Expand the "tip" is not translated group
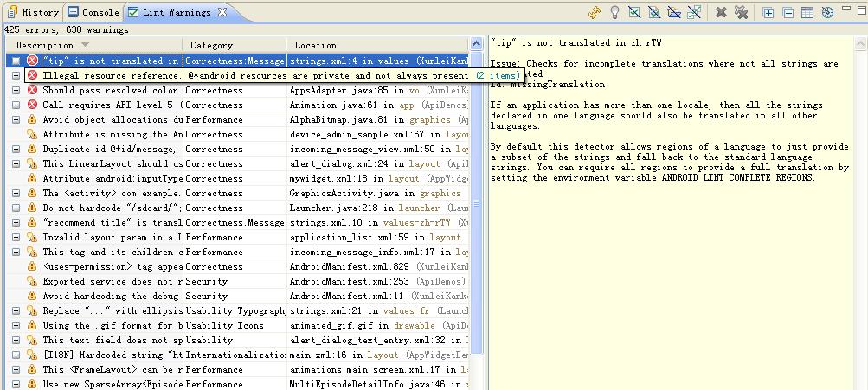Screen dimensions: 868x390 (16, 61)
